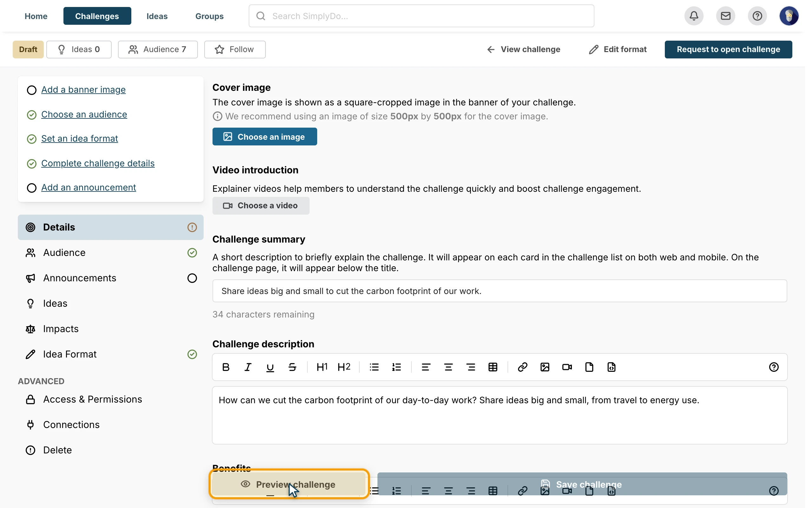Open the Groups tab
The height and width of the screenshot is (508, 812).
tap(209, 16)
